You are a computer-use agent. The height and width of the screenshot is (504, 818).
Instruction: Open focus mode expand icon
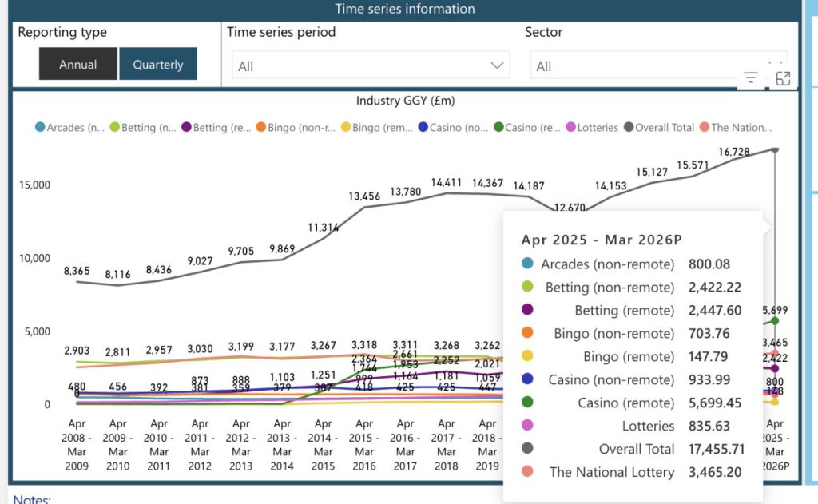(783, 78)
